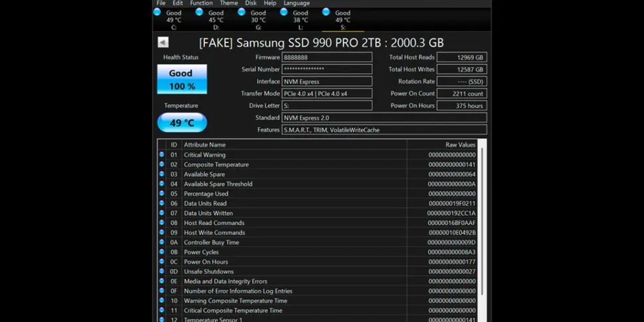Click the ID column header
The height and width of the screenshot is (322, 644).
click(174, 145)
